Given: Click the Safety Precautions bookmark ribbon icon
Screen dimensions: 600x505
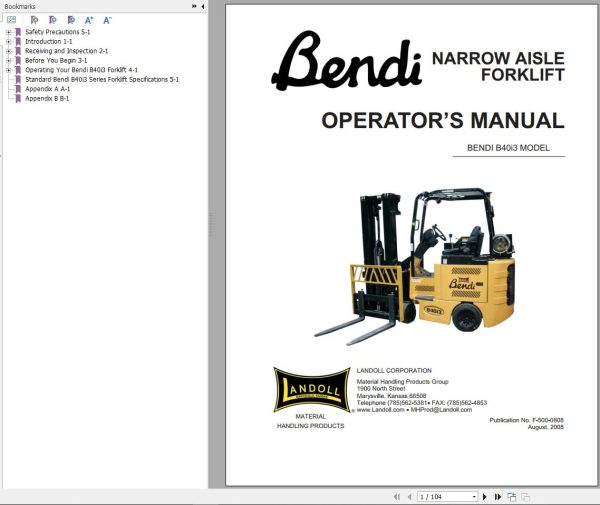Looking at the screenshot, I should click(18, 32).
